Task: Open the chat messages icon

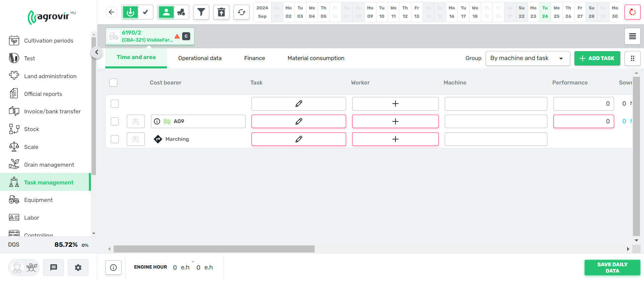Action: tap(54, 268)
